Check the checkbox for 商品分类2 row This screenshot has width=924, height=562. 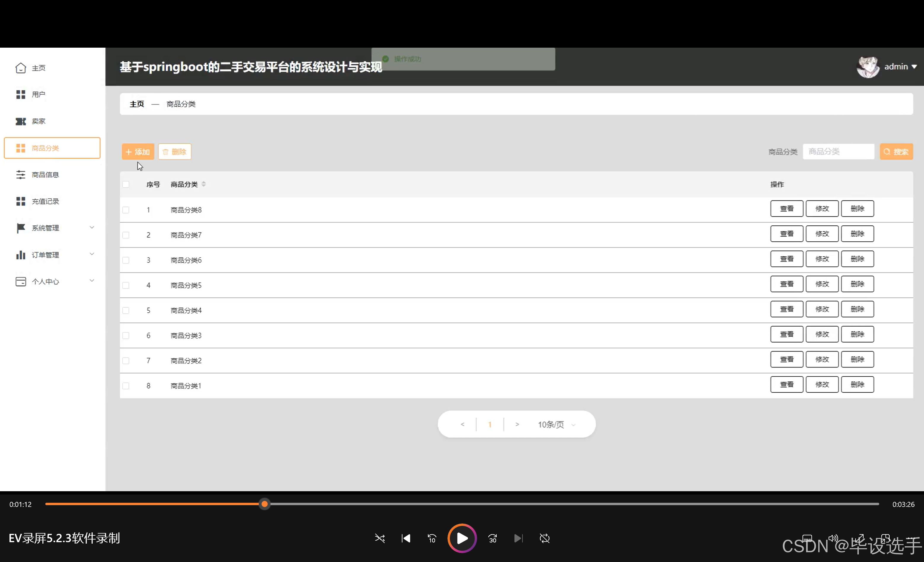(126, 360)
